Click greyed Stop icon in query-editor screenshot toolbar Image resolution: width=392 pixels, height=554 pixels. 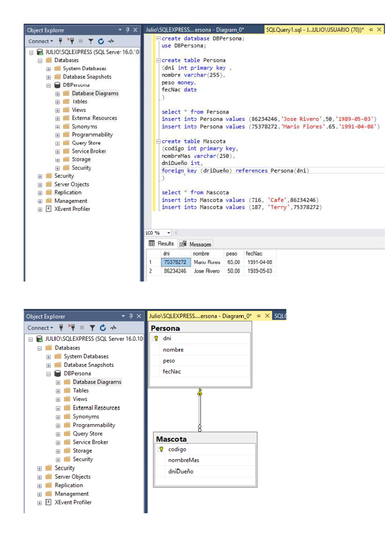[81, 41]
